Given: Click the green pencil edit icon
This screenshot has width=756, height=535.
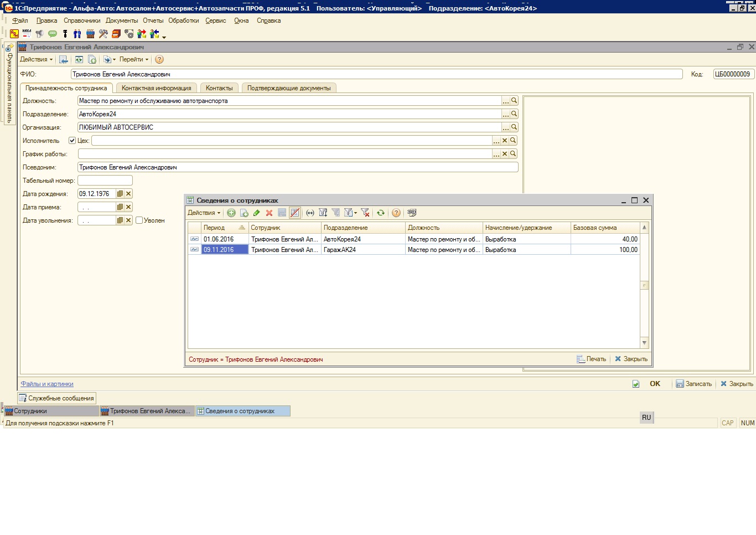Looking at the screenshot, I should [x=257, y=213].
